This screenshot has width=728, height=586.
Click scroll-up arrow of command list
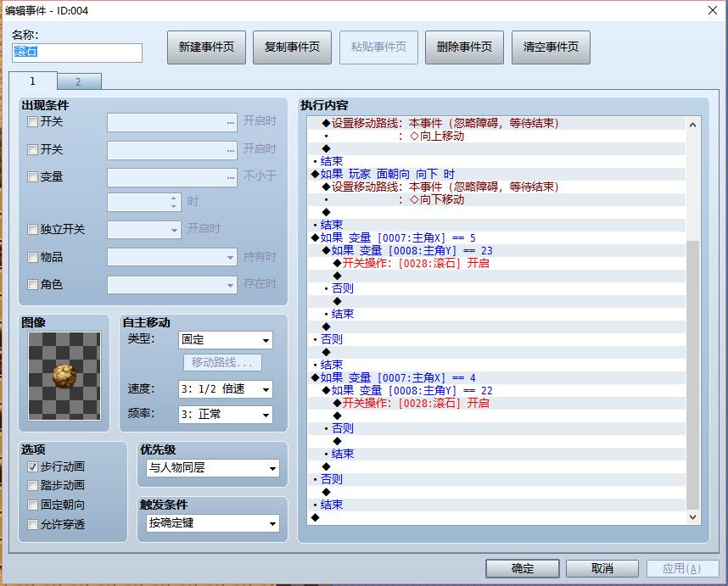692,125
